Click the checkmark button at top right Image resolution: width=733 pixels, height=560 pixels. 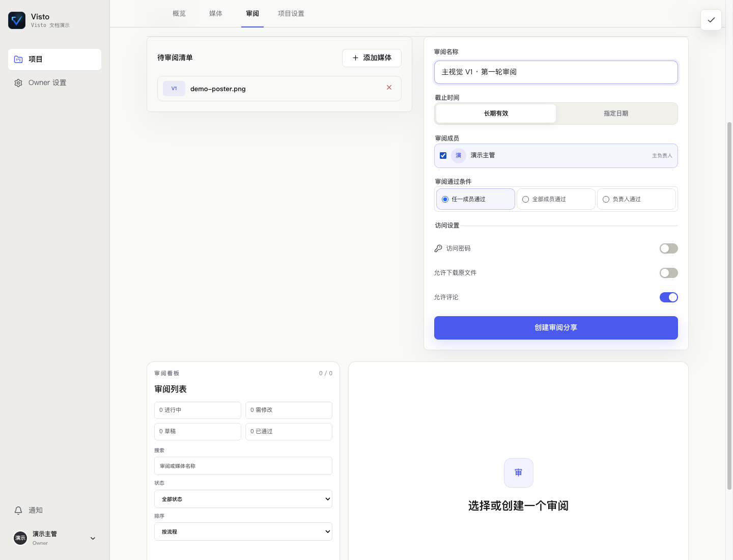click(x=711, y=20)
